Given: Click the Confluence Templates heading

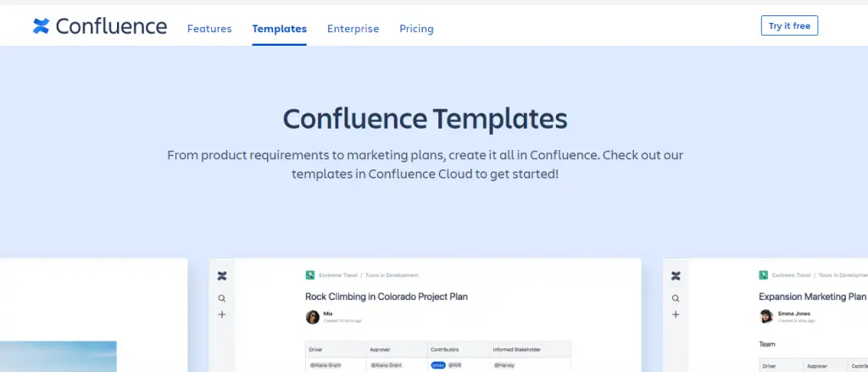Looking at the screenshot, I should [x=426, y=119].
